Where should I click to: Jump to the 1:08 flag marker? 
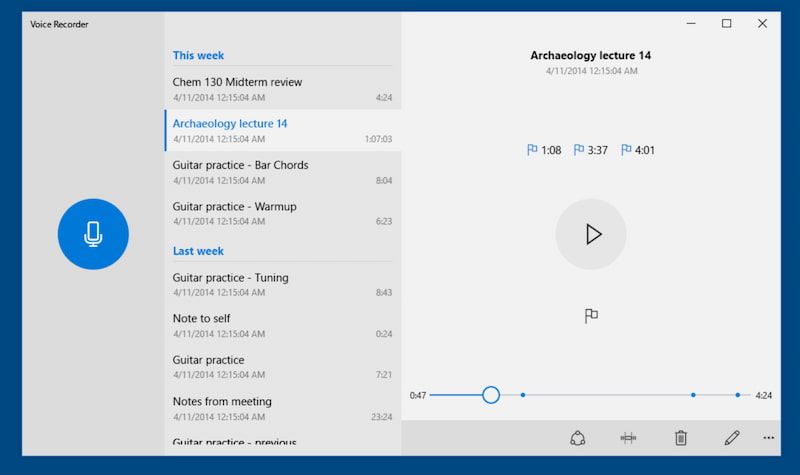pos(544,150)
